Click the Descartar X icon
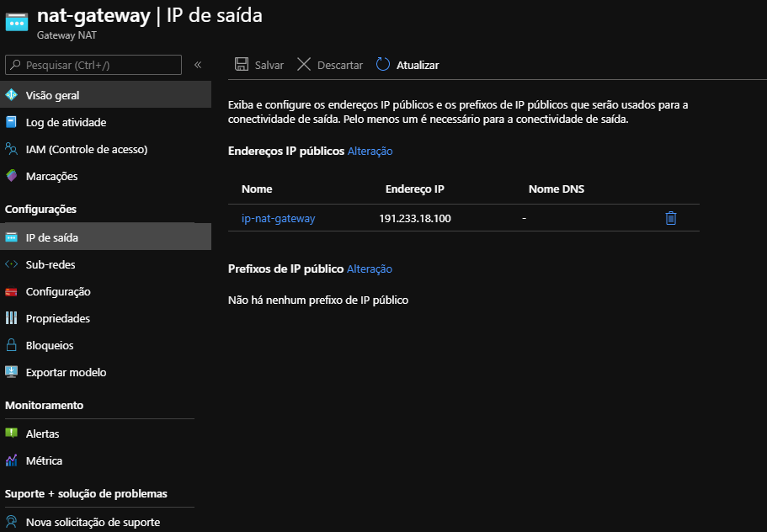The image size is (767, 532). pyautogui.click(x=304, y=65)
